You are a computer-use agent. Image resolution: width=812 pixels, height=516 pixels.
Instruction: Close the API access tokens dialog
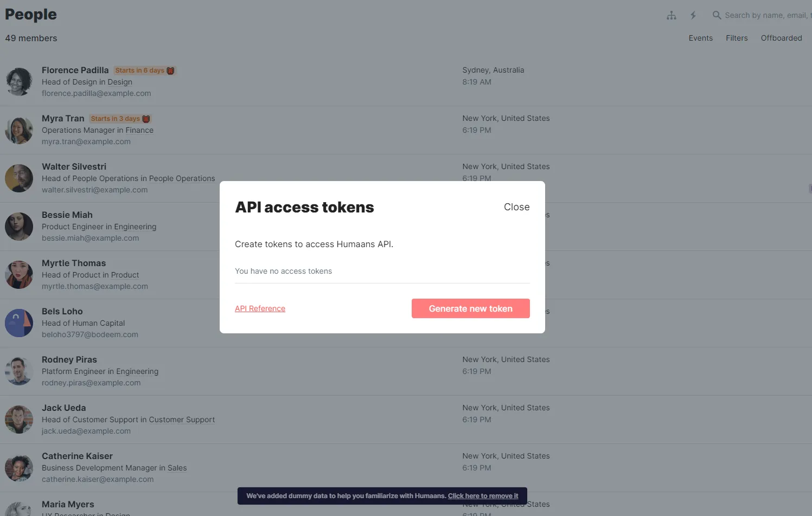(516, 207)
